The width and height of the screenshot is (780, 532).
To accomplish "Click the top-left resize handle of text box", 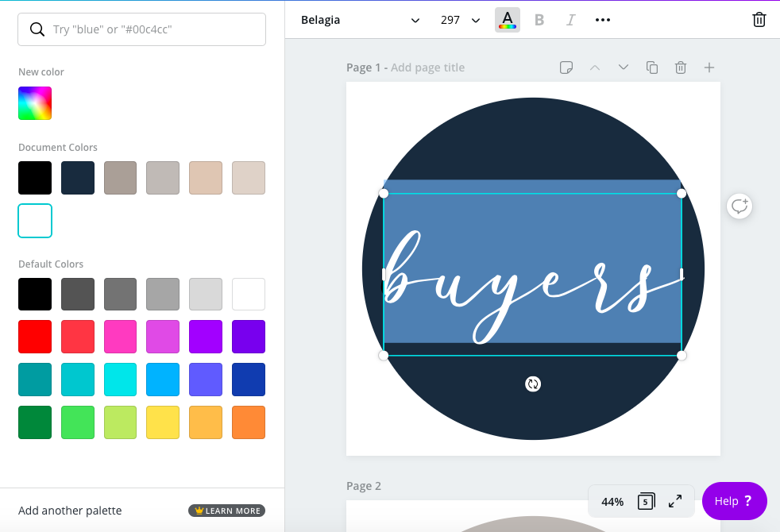I will (x=384, y=194).
